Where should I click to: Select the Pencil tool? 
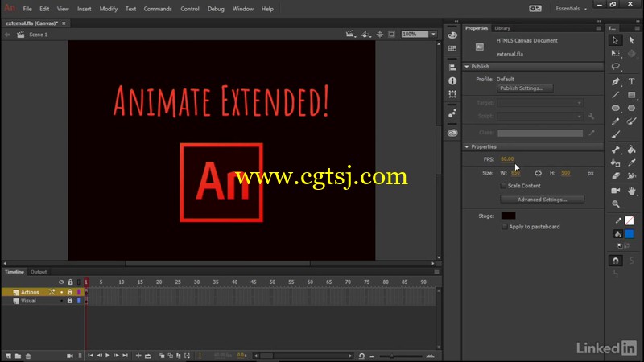615,121
